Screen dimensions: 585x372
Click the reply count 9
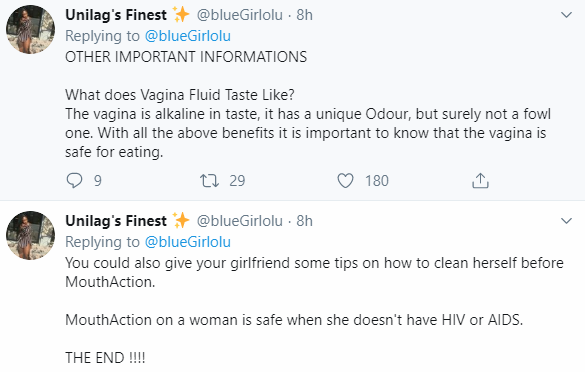pyautogui.click(x=98, y=181)
